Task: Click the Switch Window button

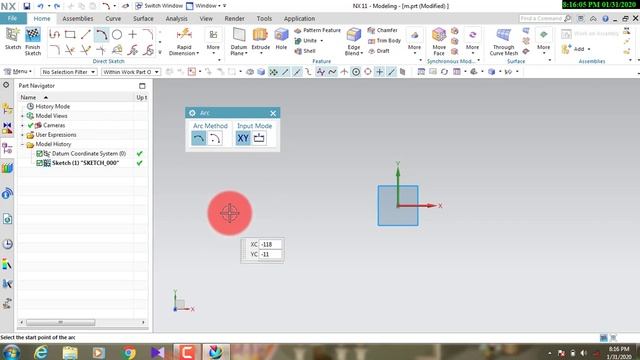Action: pyautogui.click(x=159, y=6)
